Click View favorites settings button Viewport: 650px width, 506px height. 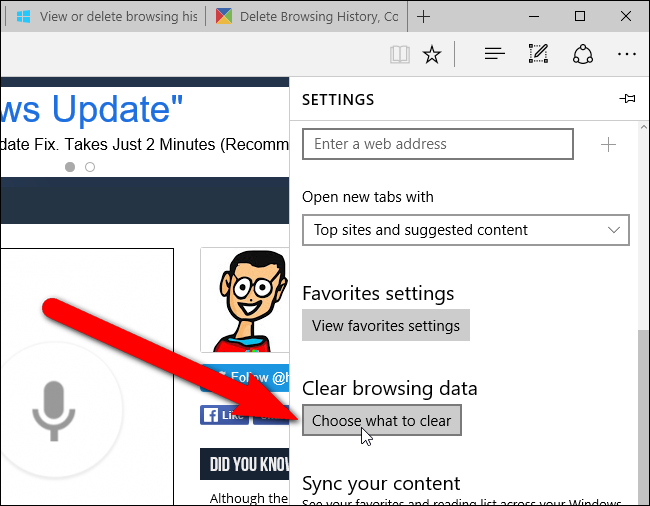click(x=386, y=325)
